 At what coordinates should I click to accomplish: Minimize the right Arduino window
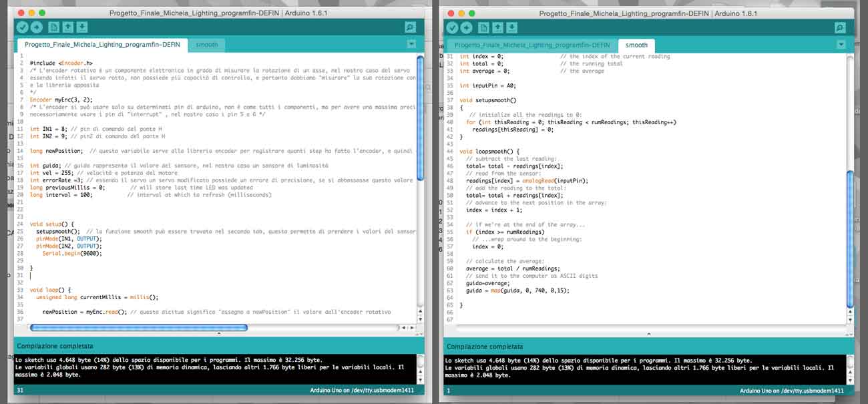[x=461, y=13]
